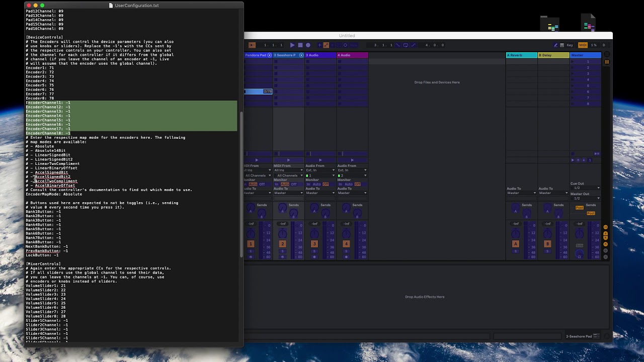
Task: Unfold the 2 Seashore P track arrow
Action: coord(301,55)
